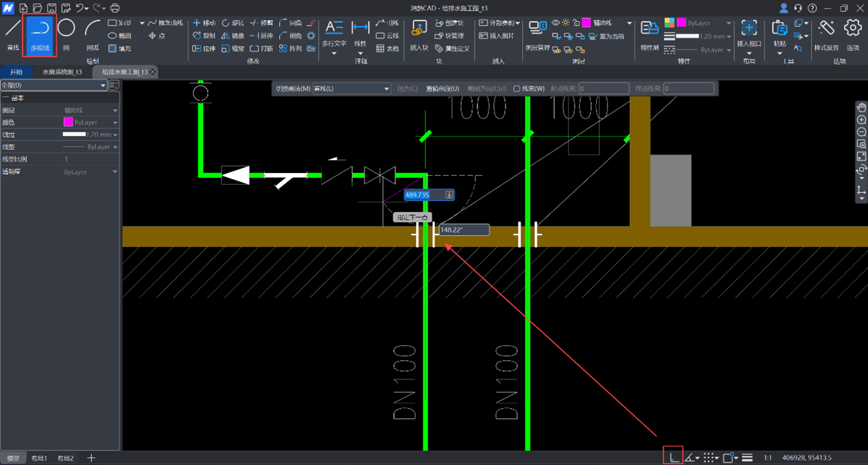Screen dimensions: 868x465
Task: Click the Undo Previous Segment (撤销前段) button
Action: [443, 89]
